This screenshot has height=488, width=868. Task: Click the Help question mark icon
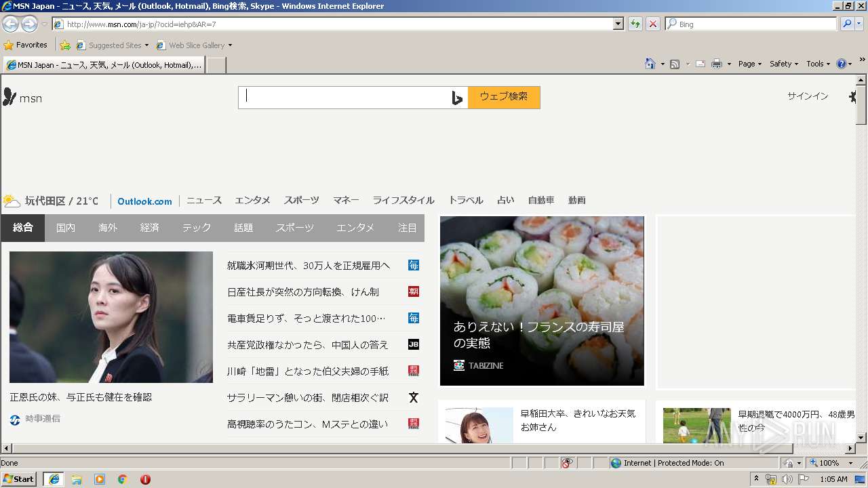coord(842,64)
